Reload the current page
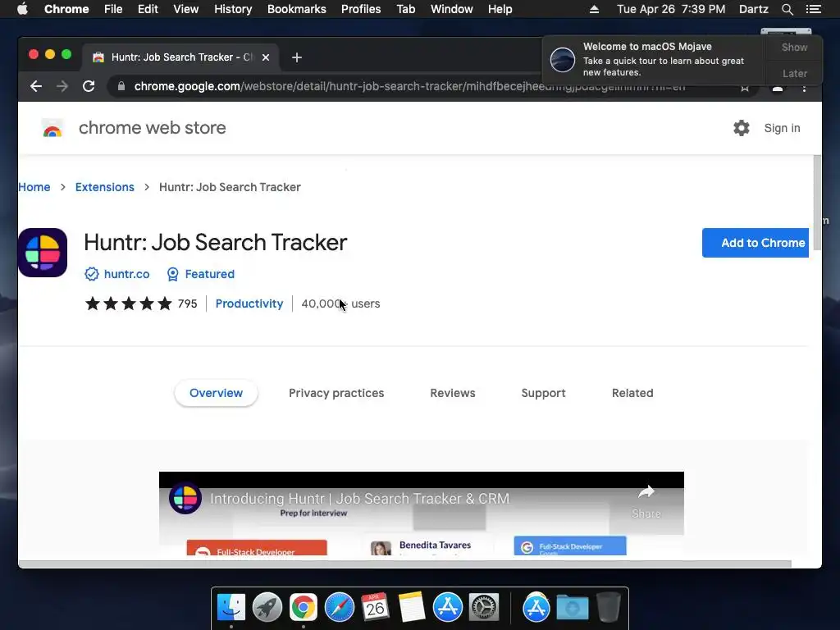Viewport: 840px width, 630px height. pos(89,86)
